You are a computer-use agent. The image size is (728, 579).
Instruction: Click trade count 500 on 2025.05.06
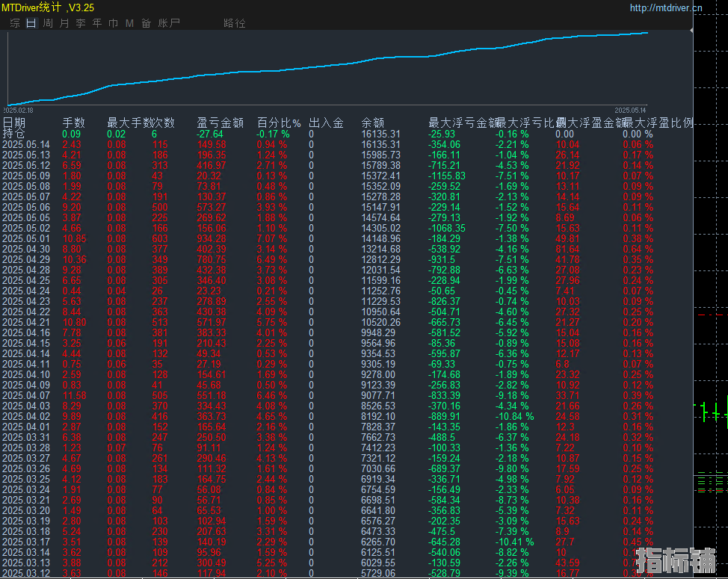160,207
